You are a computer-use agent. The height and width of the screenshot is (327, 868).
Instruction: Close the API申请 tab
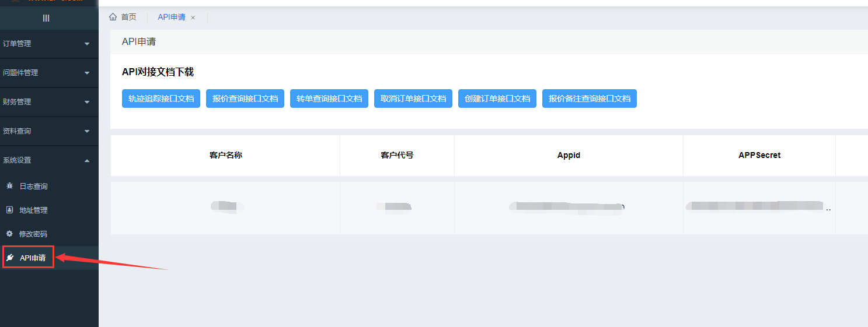click(x=193, y=17)
